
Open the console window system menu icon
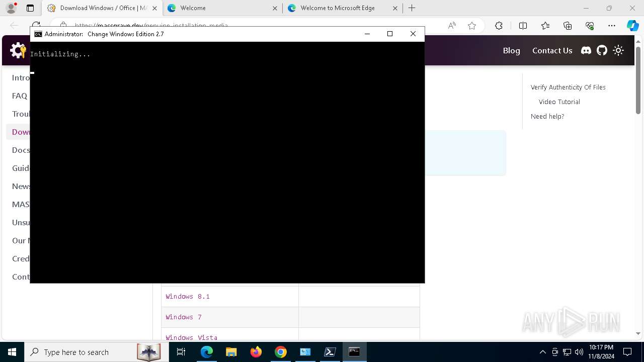pos(38,34)
